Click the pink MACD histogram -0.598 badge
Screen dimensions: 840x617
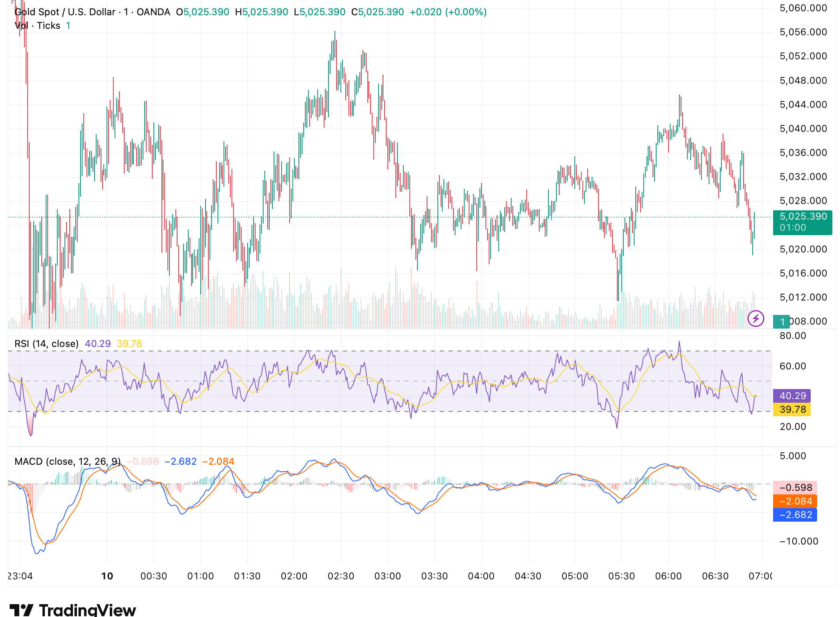[x=795, y=488]
